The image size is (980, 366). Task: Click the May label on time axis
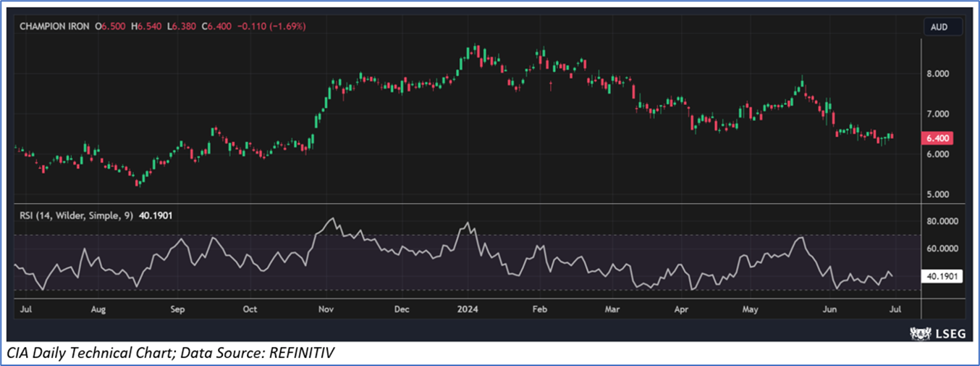point(751,309)
